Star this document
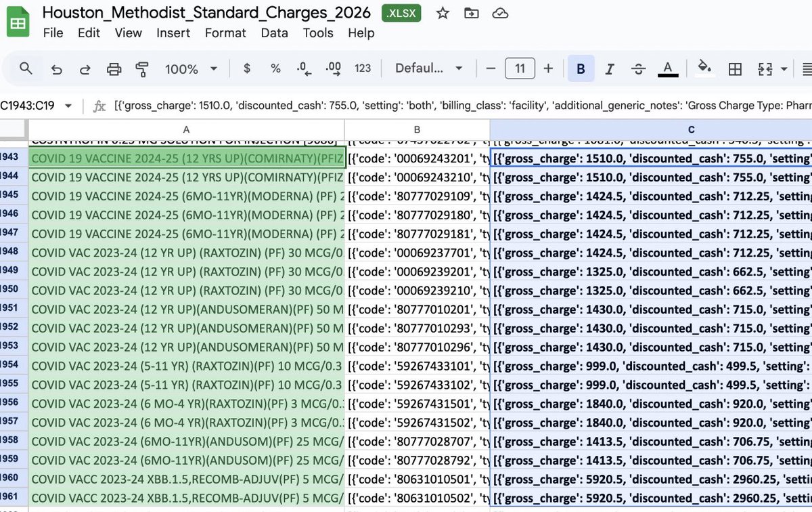812x512 pixels. click(x=443, y=13)
